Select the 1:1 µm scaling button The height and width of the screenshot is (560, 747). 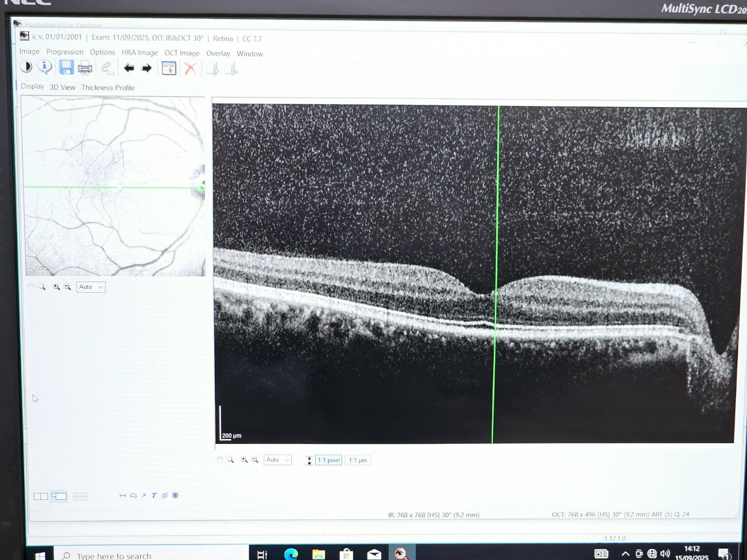coord(357,460)
